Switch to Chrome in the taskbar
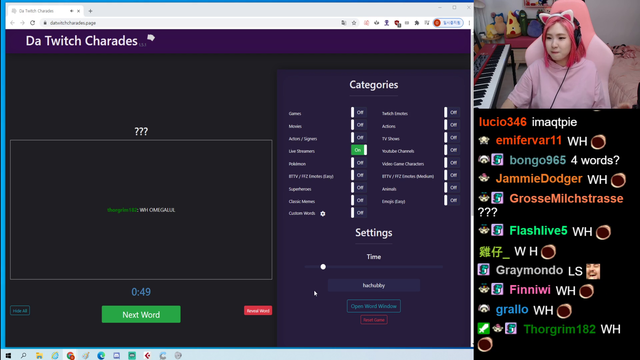 click(x=70, y=356)
